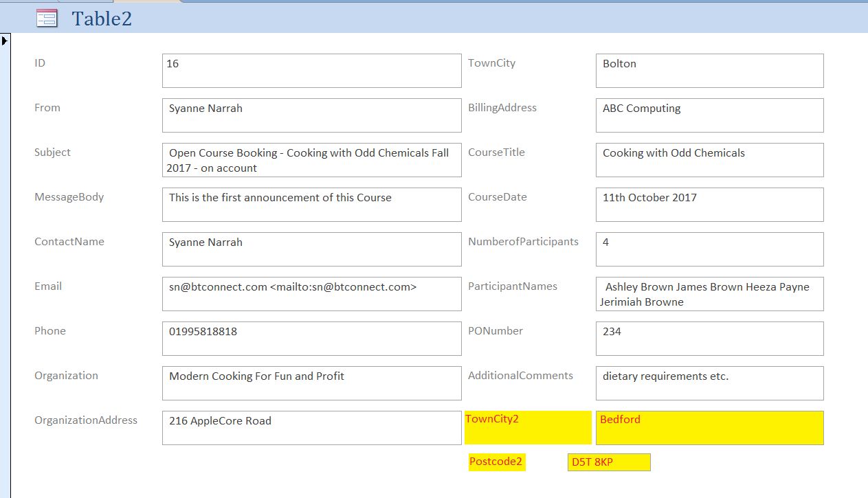868x498 pixels.
Task: Click the Subject field about Open Course Booking
Action: click(x=312, y=160)
